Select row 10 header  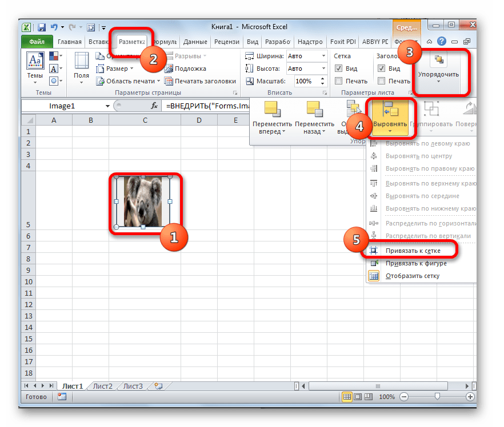pos(29,281)
